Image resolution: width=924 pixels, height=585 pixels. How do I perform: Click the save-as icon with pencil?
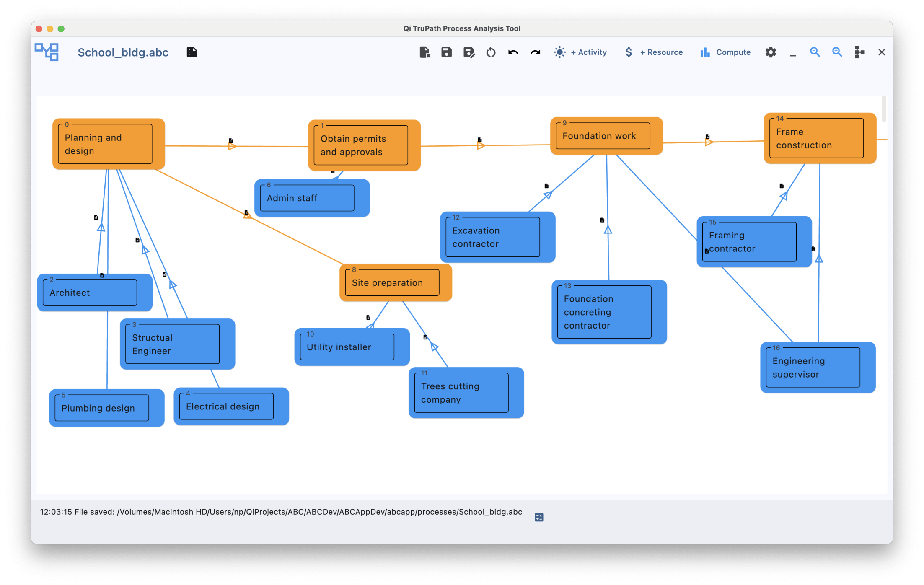[468, 52]
